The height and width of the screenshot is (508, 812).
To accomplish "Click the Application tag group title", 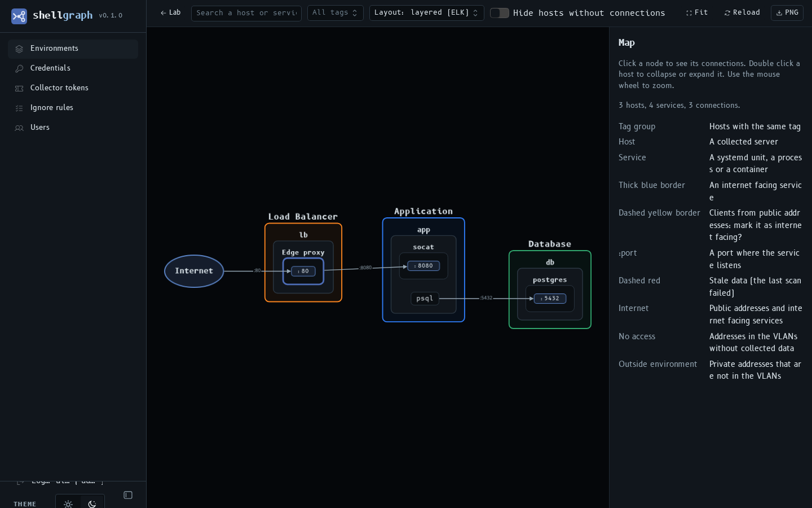I will click(x=423, y=212).
